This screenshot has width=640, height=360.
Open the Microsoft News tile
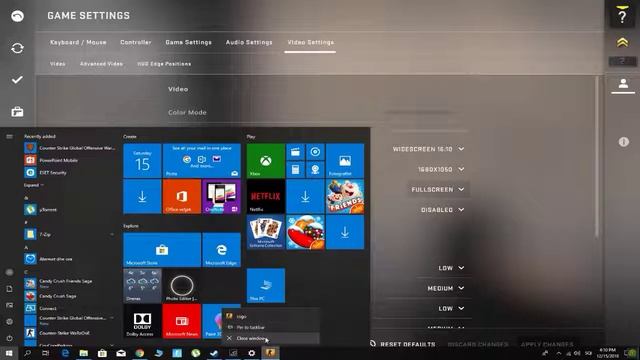click(182, 321)
